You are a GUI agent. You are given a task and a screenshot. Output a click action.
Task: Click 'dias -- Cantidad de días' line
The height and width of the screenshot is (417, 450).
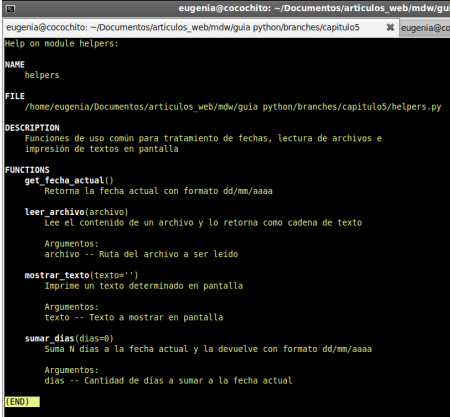click(x=168, y=381)
